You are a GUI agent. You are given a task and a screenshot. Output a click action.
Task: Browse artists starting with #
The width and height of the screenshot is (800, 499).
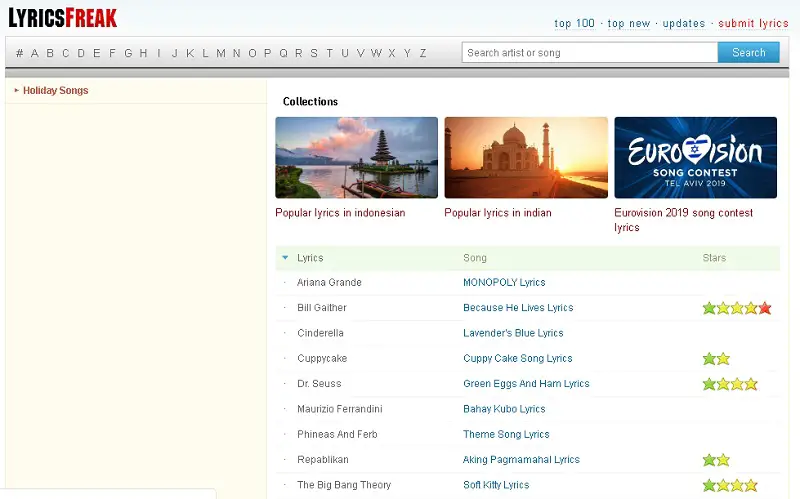point(19,53)
